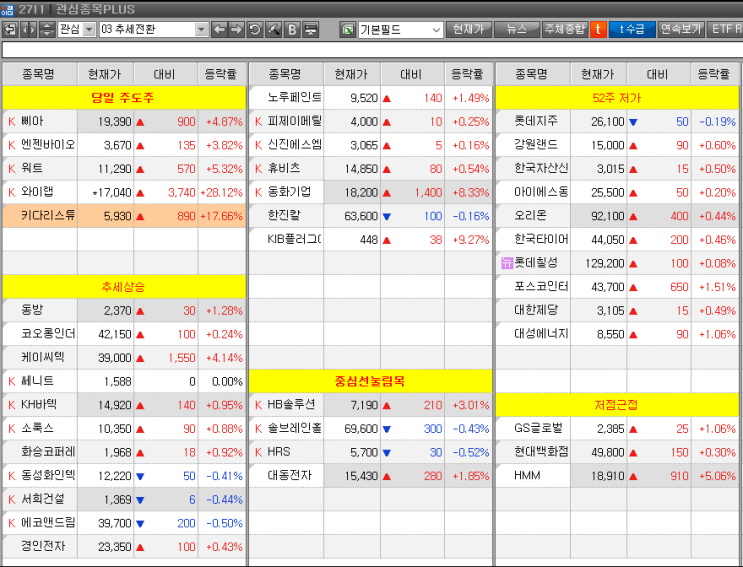Sort by 대비 header in right table
The width and height of the screenshot is (743, 567).
click(x=658, y=74)
